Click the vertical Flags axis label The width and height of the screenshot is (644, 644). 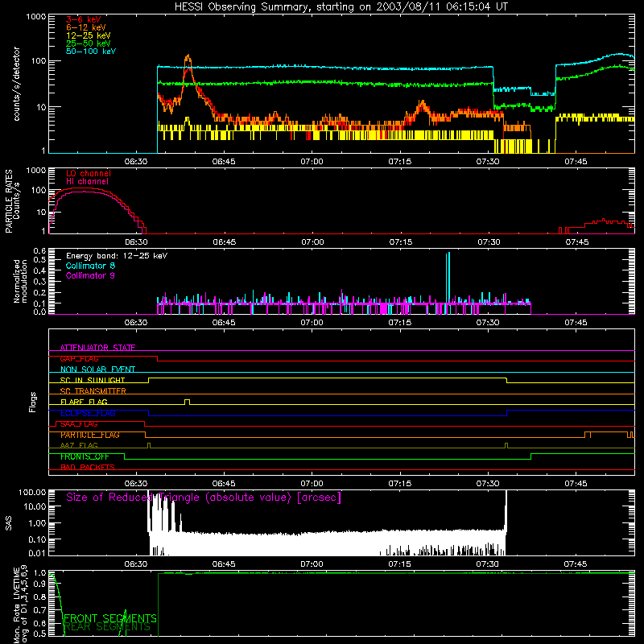point(33,402)
